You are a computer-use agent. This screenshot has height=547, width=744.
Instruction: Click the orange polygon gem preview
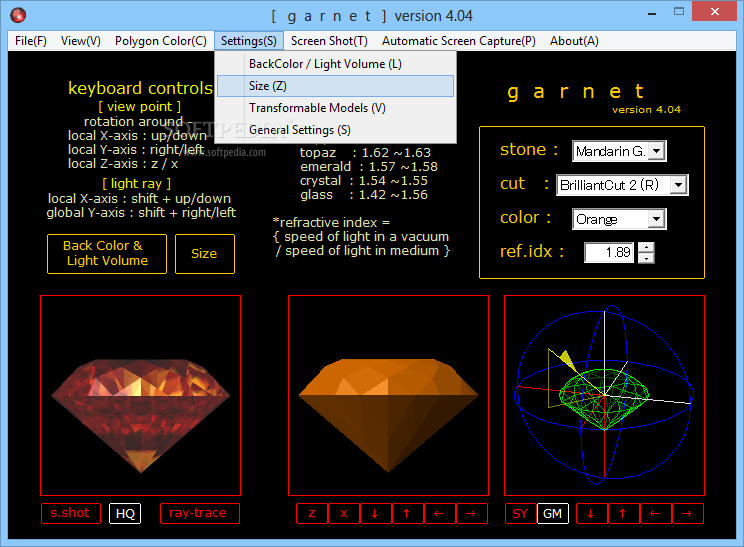388,395
